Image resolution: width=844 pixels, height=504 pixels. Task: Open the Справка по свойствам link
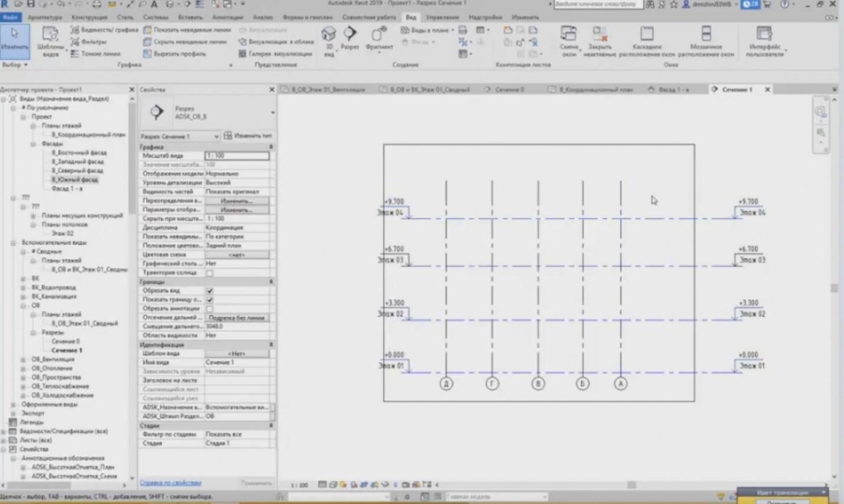click(170, 483)
